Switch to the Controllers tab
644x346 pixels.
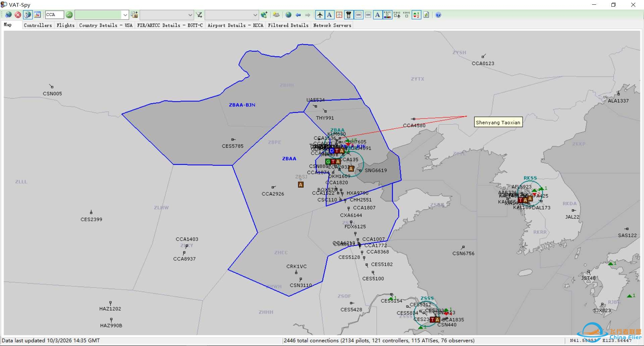coord(38,25)
